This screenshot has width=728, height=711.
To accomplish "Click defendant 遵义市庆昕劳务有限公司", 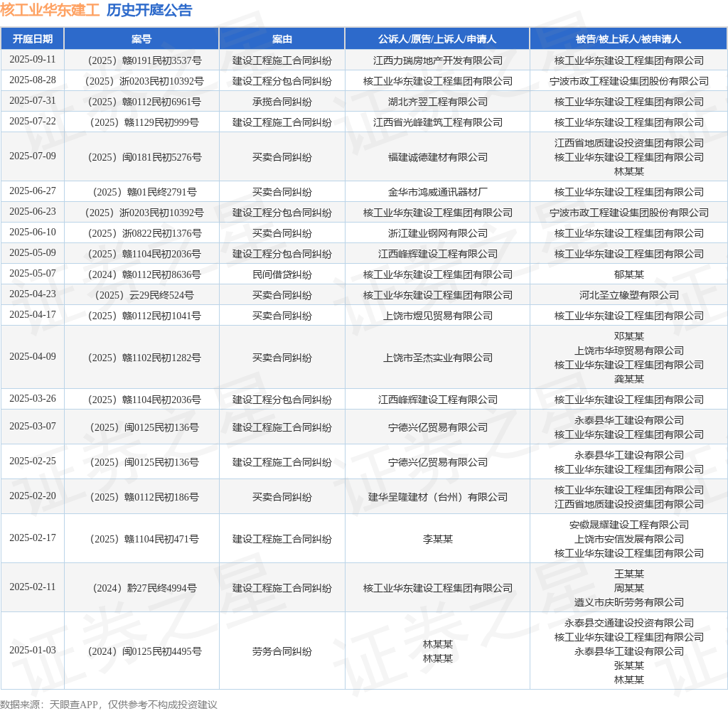I will click(x=628, y=602).
